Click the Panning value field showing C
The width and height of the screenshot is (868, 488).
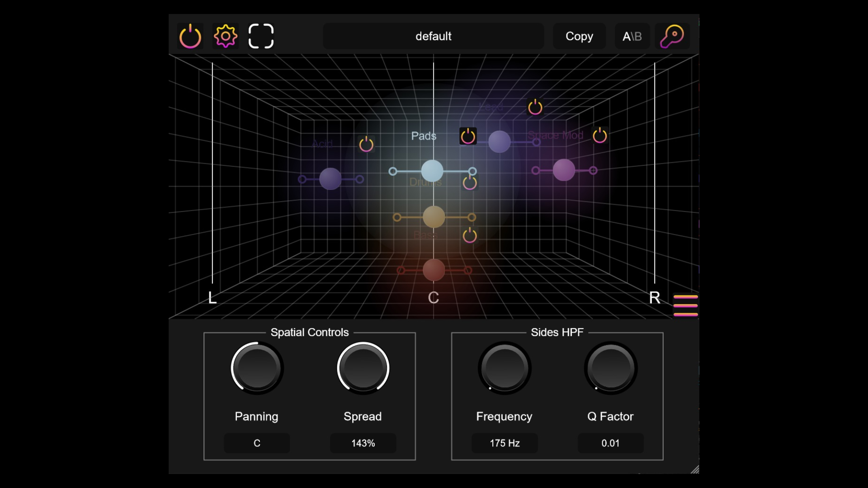[x=256, y=443]
